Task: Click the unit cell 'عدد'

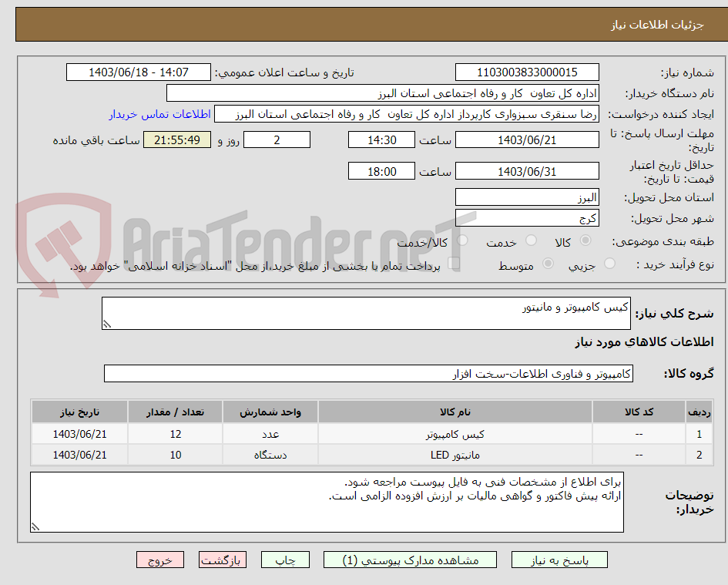Action: 270,434
